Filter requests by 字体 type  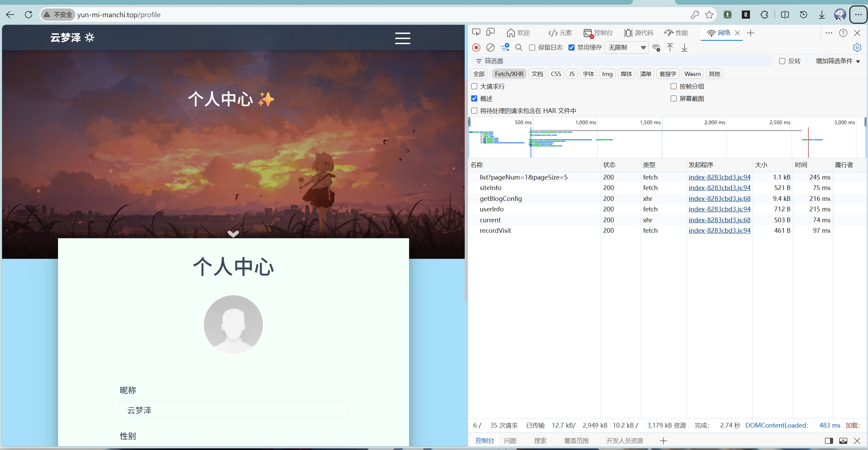(589, 74)
